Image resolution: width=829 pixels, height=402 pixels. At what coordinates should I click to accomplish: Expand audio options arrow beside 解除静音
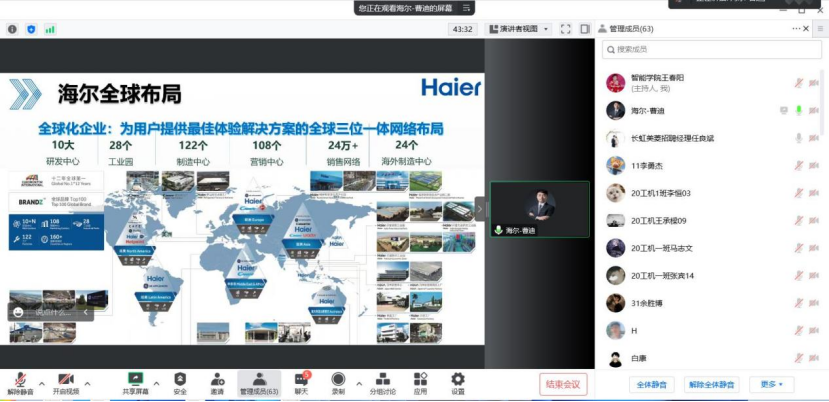tap(42, 383)
